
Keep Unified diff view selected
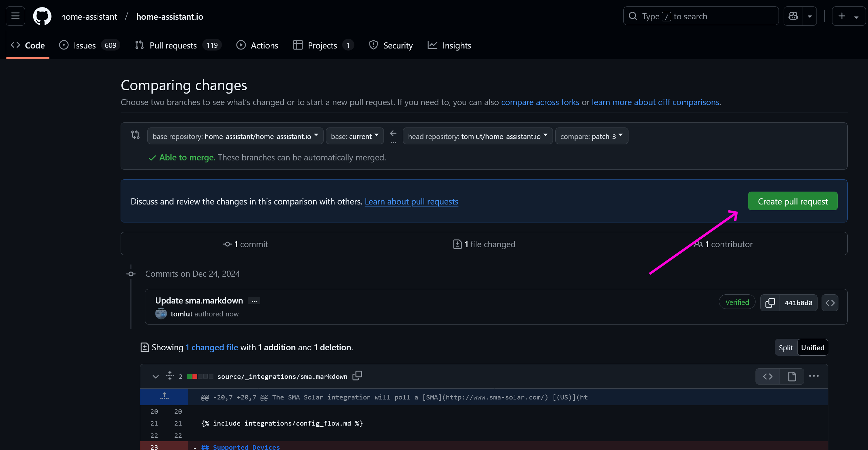[x=812, y=347]
